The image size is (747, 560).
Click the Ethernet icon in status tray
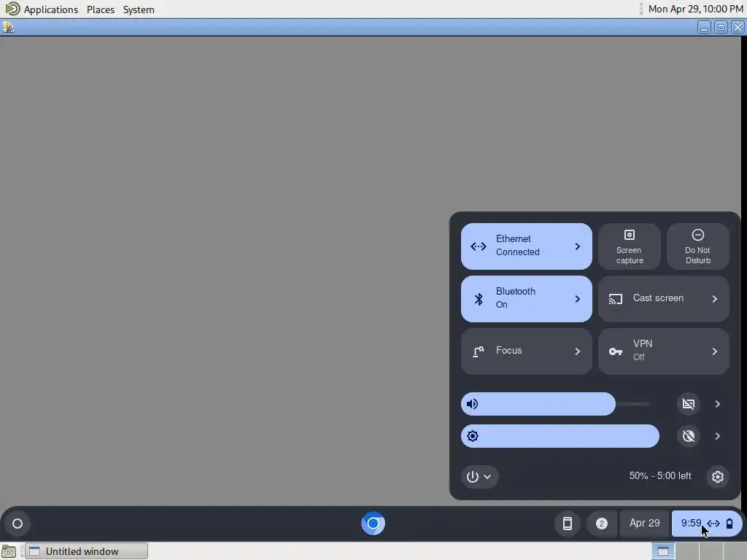click(x=713, y=524)
